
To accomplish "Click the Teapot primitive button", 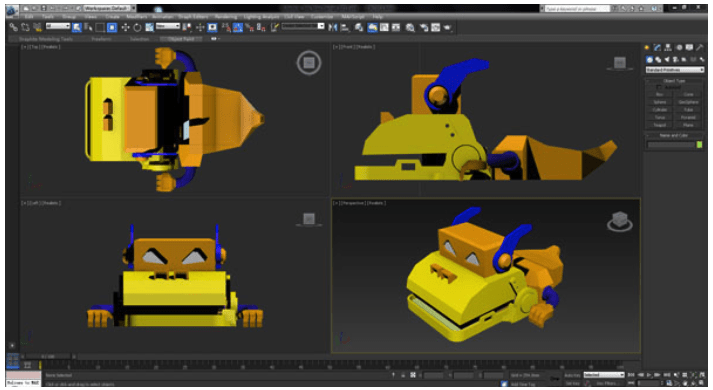I will (x=660, y=125).
